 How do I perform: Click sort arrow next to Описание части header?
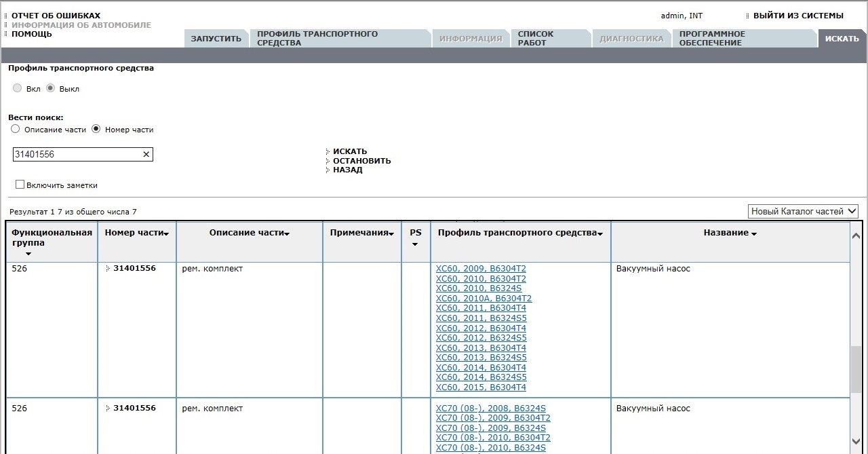(x=287, y=233)
